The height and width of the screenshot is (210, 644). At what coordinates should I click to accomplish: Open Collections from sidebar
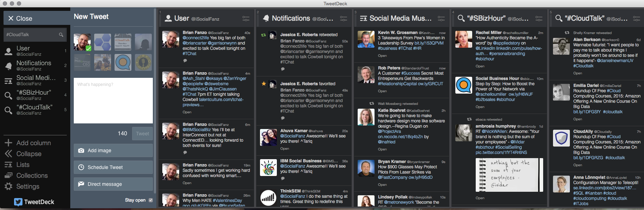[x=26, y=176]
